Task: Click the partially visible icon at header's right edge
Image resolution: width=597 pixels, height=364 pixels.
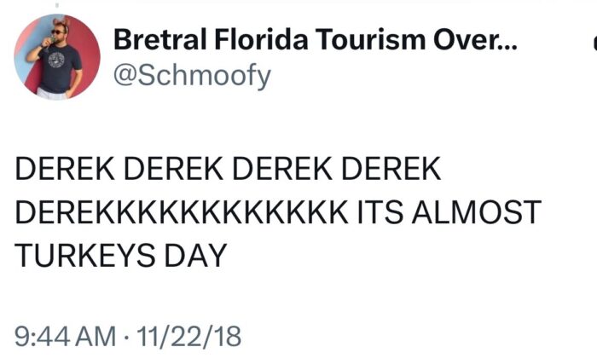Action: click(593, 41)
